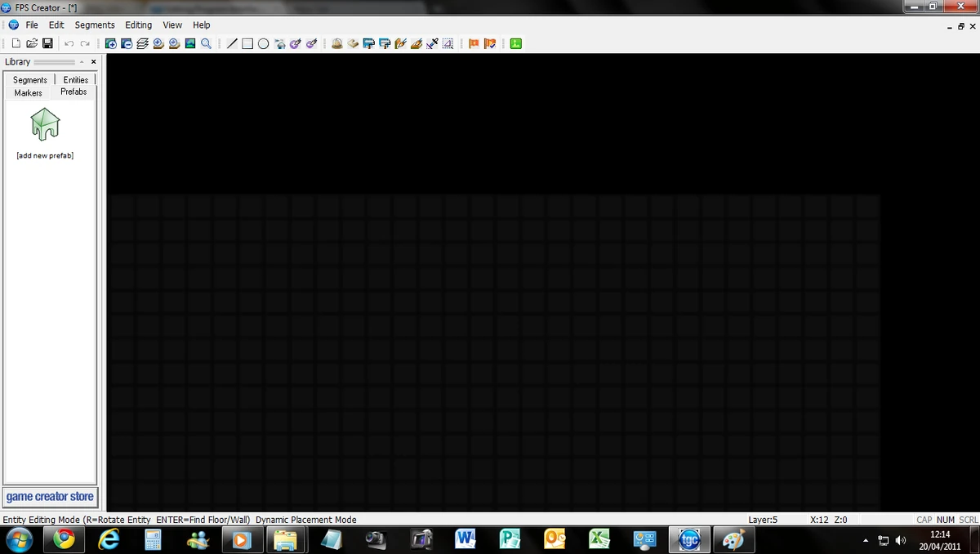The height and width of the screenshot is (554, 980).
Task: Switch to the Markers tab
Action: (x=27, y=92)
